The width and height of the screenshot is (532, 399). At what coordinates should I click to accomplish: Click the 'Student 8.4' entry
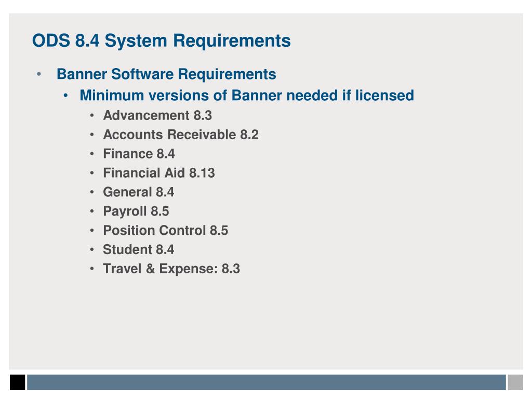tap(138, 250)
